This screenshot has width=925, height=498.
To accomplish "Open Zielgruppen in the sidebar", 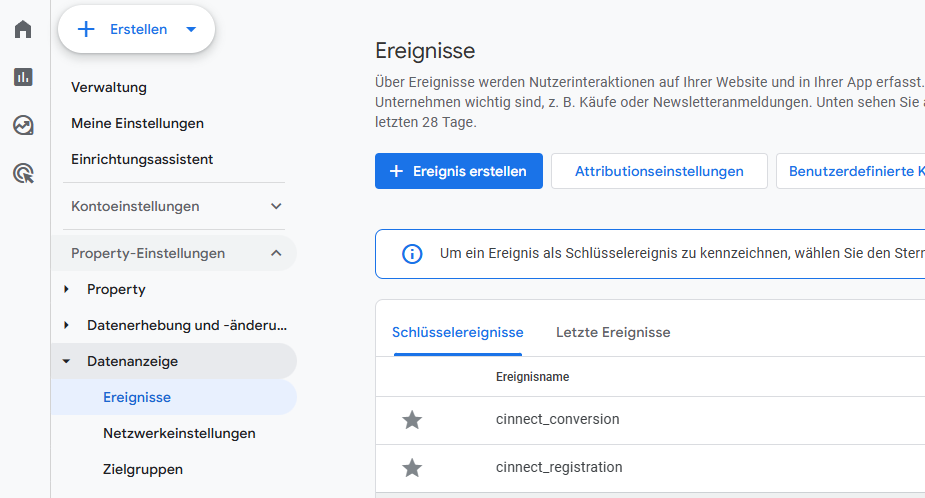I will coord(143,470).
